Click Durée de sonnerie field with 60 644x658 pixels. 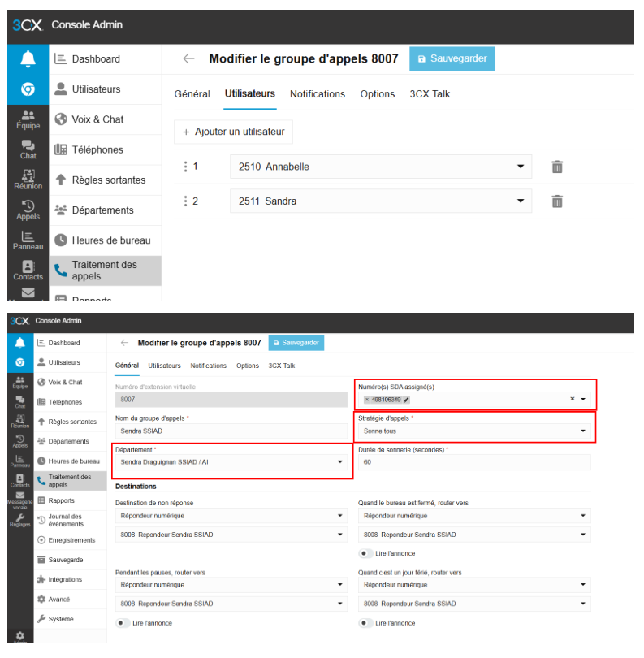(474, 462)
